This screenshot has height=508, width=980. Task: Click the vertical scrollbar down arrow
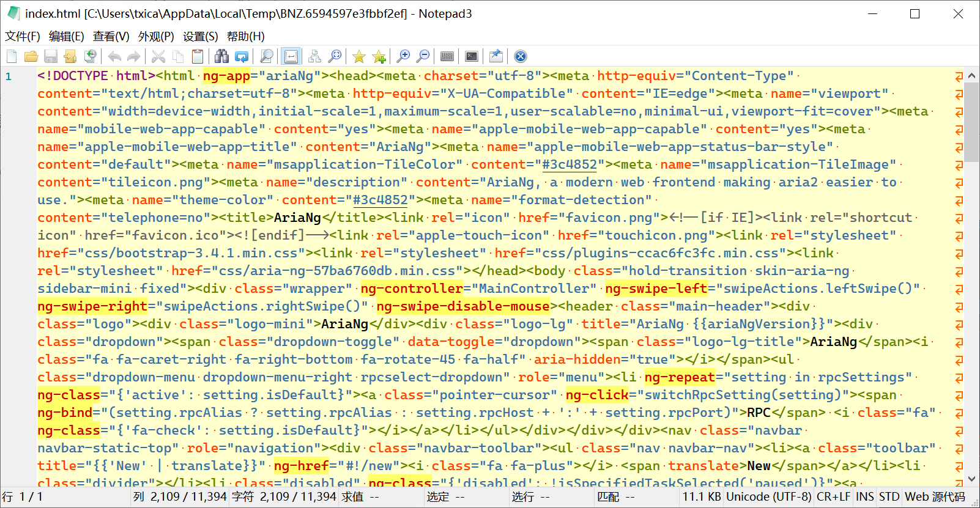tap(971, 479)
